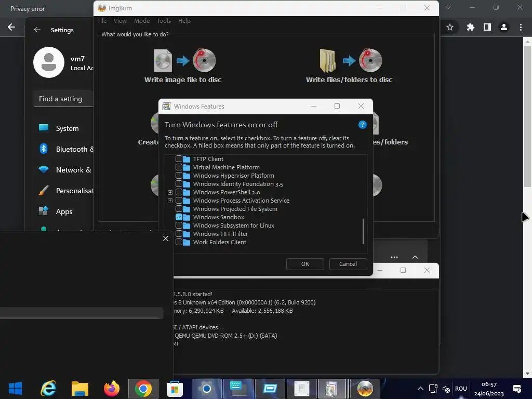The height and width of the screenshot is (399, 532).
Task: Click the network tray icon
Action: pos(433,389)
